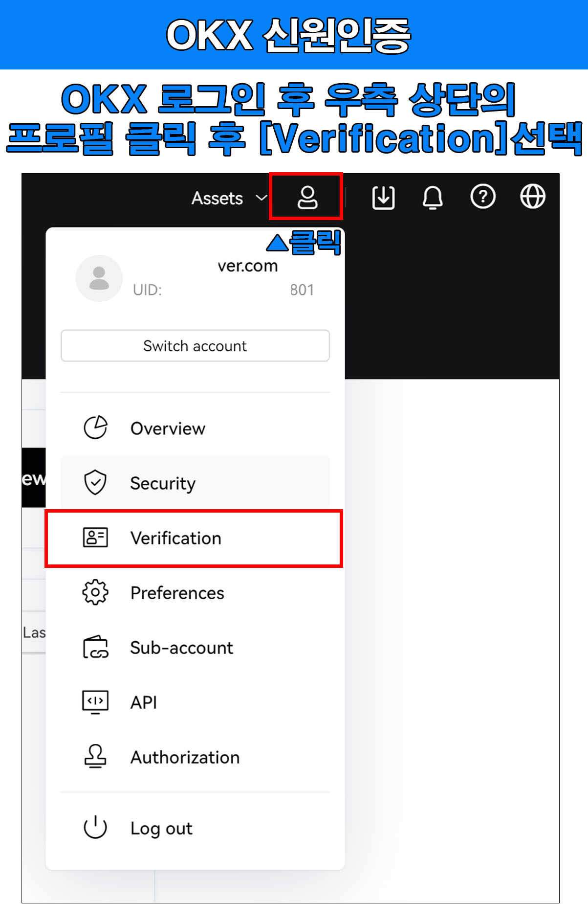Click the API code monitor icon
Viewport: 588px width, 922px height.
click(95, 702)
